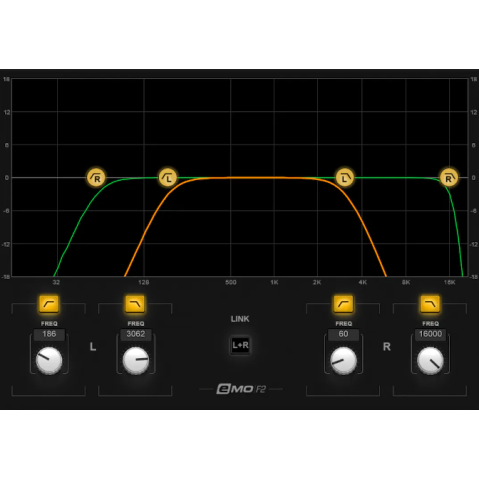
Task: Click the 4K frequency axis label
Action: click(363, 283)
